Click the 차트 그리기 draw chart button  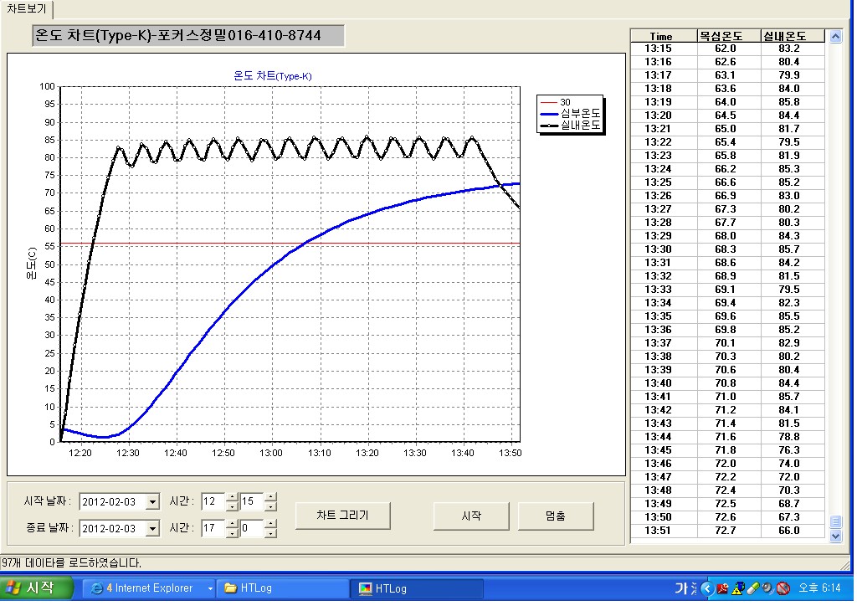(x=342, y=516)
